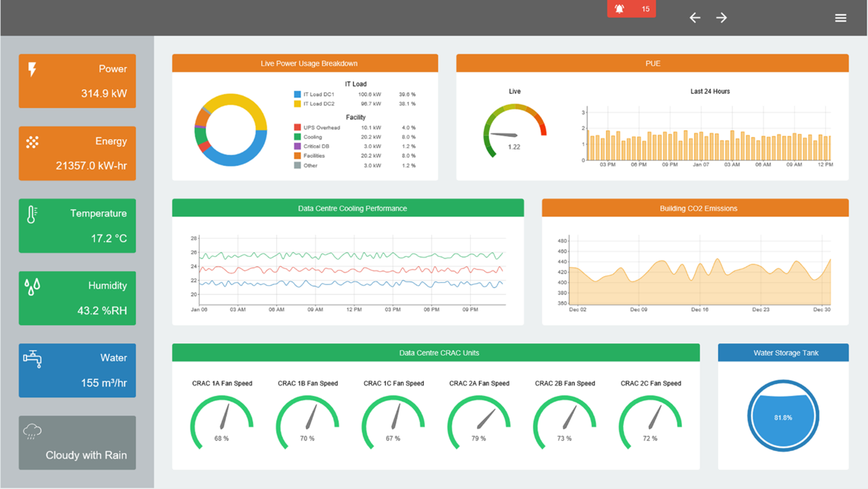
Task: Select the CRAC 2A Fan Speed gauge
Action: (480, 416)
